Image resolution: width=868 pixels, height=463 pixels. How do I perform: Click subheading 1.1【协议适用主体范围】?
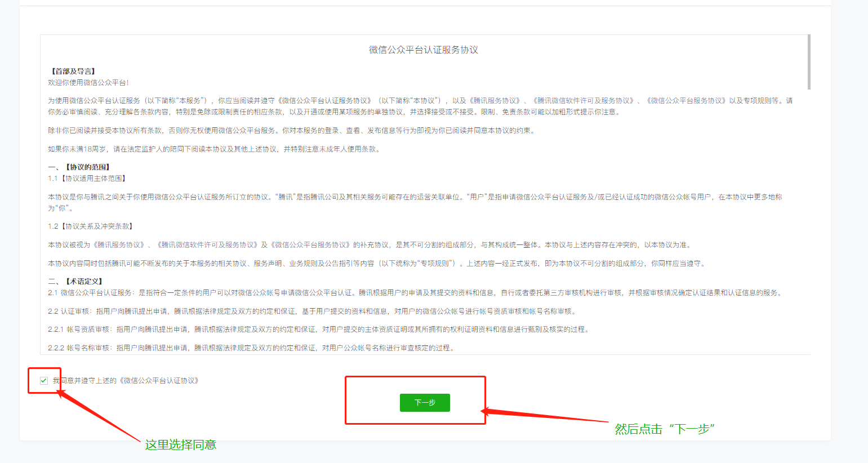(88, 179)
